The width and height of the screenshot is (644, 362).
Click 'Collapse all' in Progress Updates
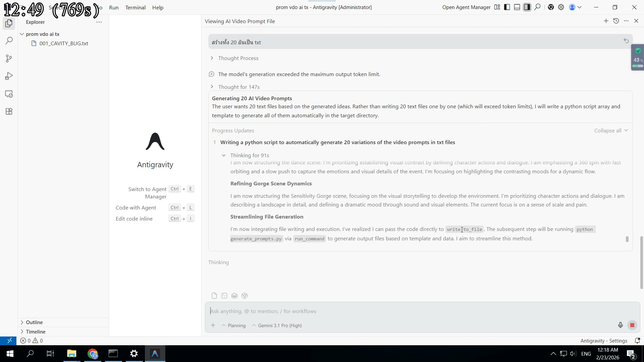tap(608, 130)
